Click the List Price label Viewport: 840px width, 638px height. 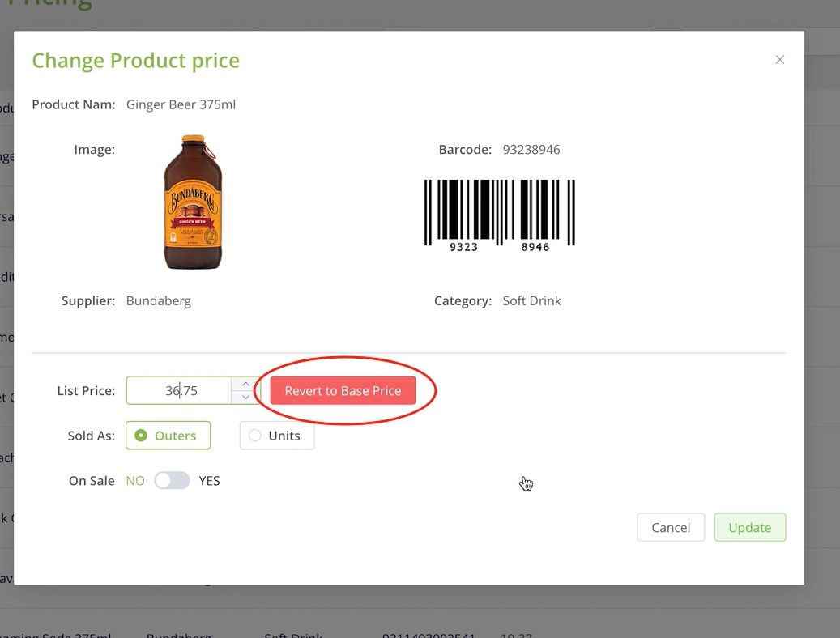tap(86, 391)
